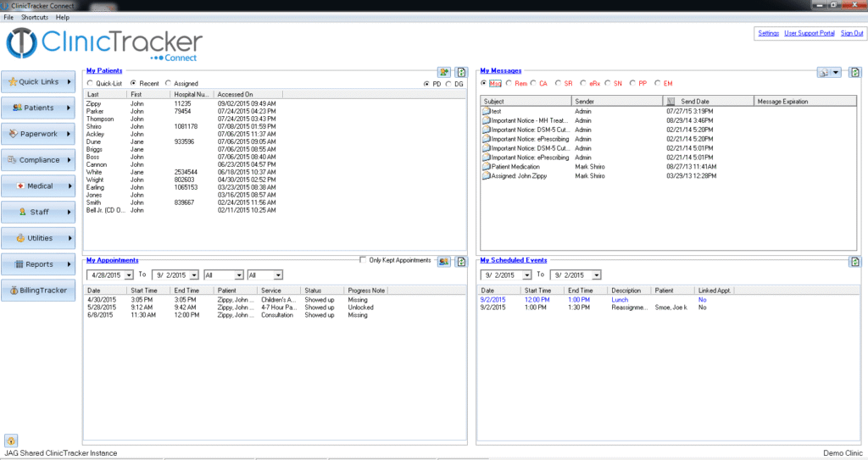Image resolution: width=868 pixels, height=460 pixels.
Task: Refresh the My Scheduled Events panel
Action: (855, 261)
